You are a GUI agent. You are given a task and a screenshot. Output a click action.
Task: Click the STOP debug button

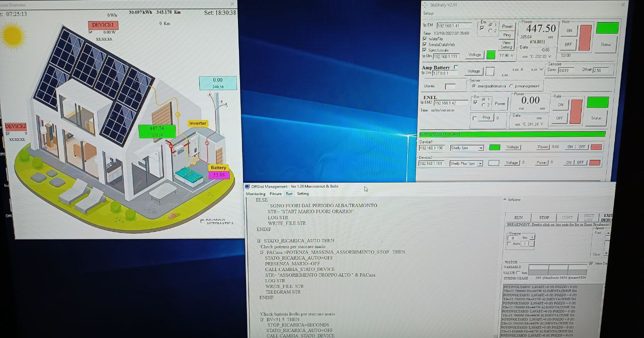[x=544, y=217]
